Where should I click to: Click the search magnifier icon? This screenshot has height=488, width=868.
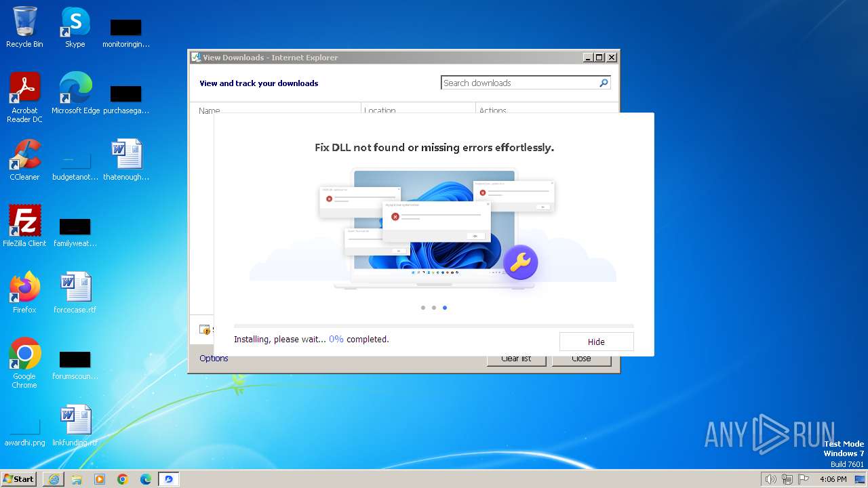(x=604, y=83)
